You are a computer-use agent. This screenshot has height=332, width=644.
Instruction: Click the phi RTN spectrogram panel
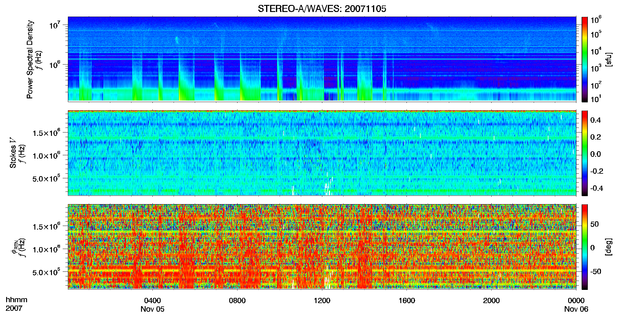[322, 247]
